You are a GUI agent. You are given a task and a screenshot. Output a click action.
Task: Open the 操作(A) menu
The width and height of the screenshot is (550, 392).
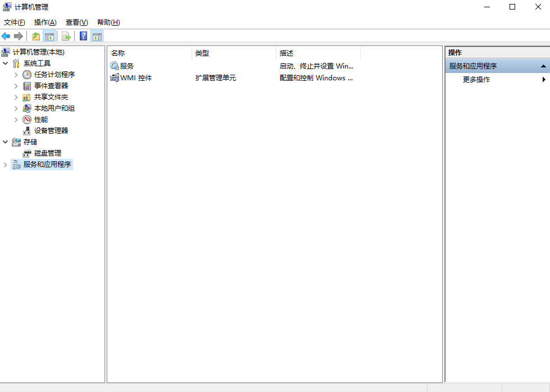pos(44,22)
